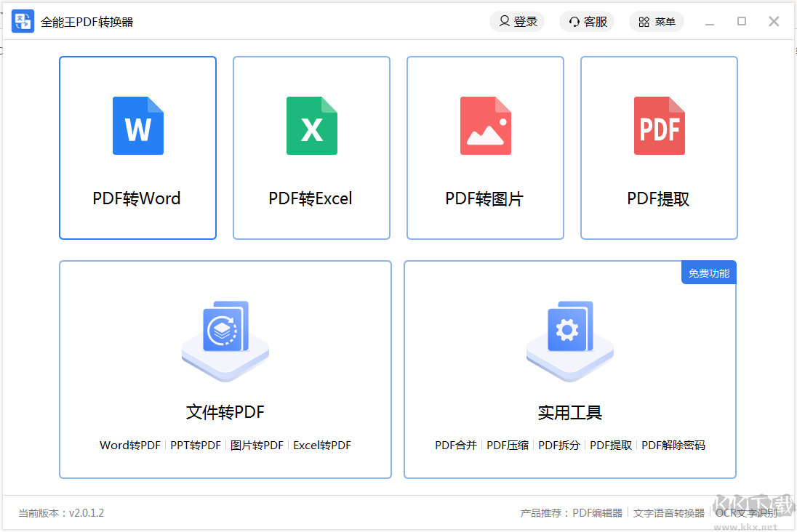Image resolution: width=797 pixels, height=532 pixels.
Task: Click the app logo in title bar
Action: [23, 22]
